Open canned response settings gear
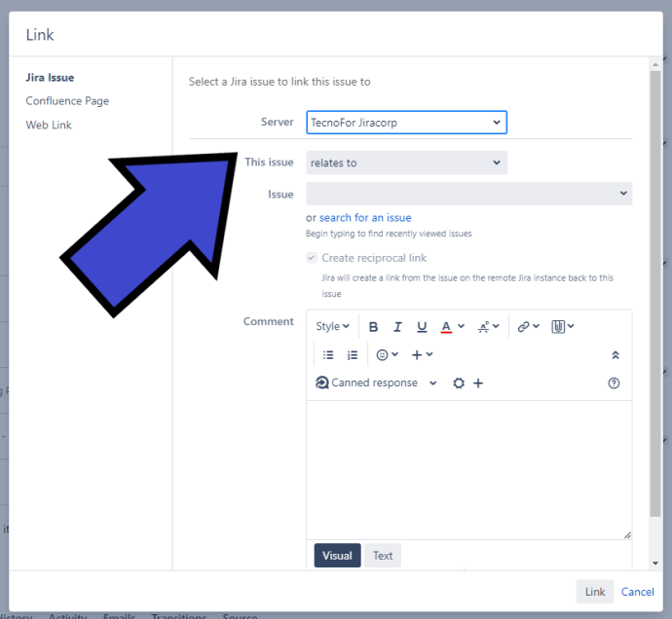The image size is (672, 619). (x=459, y=383)
